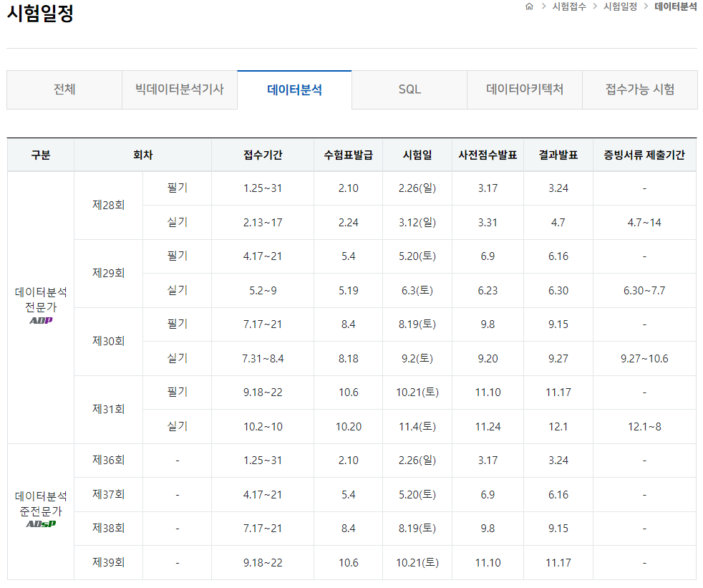Image resolution: width=703 pixels, height=588 pixels.
Task: Click the 제28회 row label
Action: pyautogui.click(x=109, y=206)
